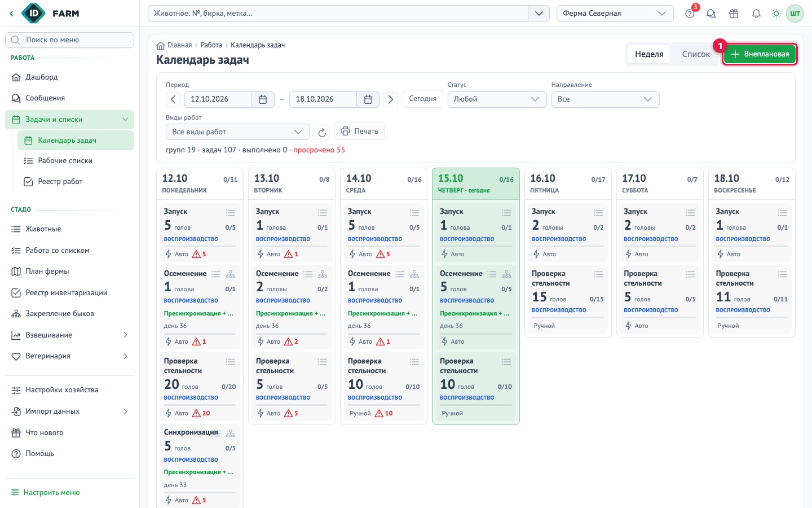Open calendar picker for start date 12.10.2026
Image resolution: width=812 pixels, height=508 pixels.
click(x=263, y=99)
